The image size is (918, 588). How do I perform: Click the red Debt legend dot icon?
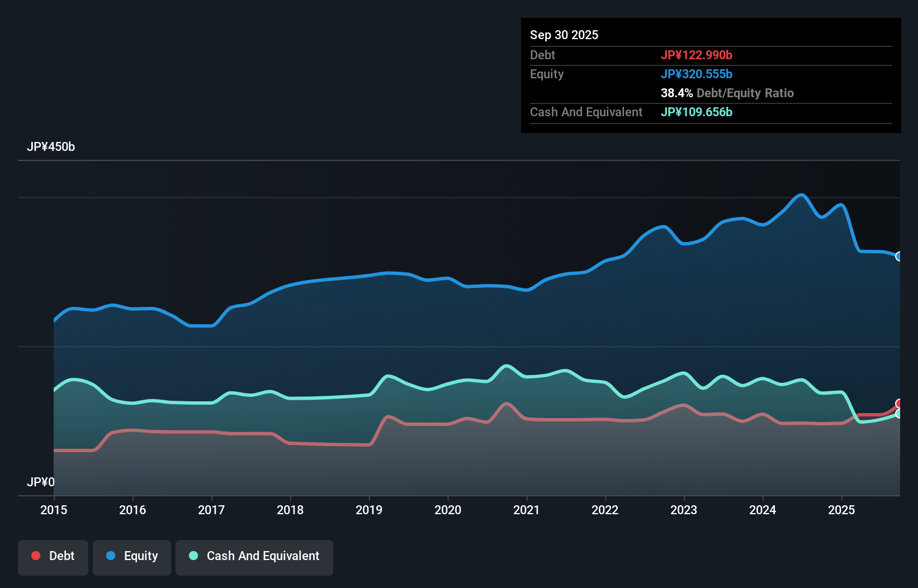coord(35,556)
